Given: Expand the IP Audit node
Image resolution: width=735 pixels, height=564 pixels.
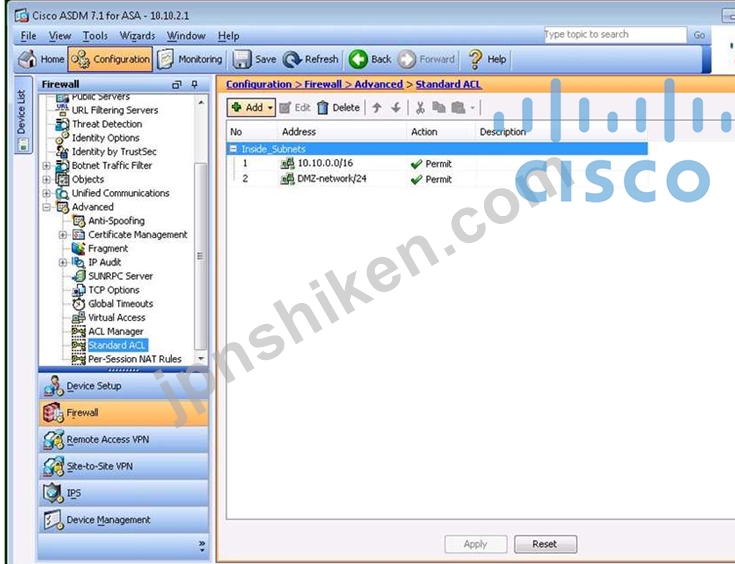Looking at the screenshot, I should (x=63, y=262).
